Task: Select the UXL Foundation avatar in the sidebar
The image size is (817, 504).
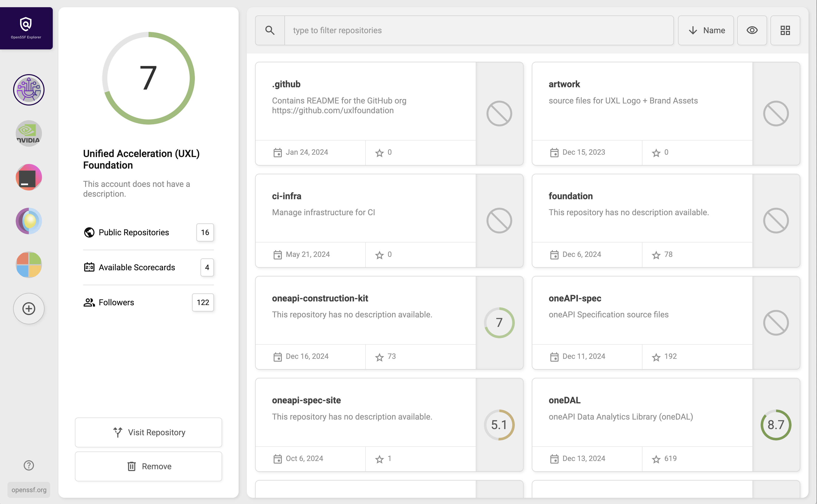Action: pyautogui.click(x=29, y=90)
